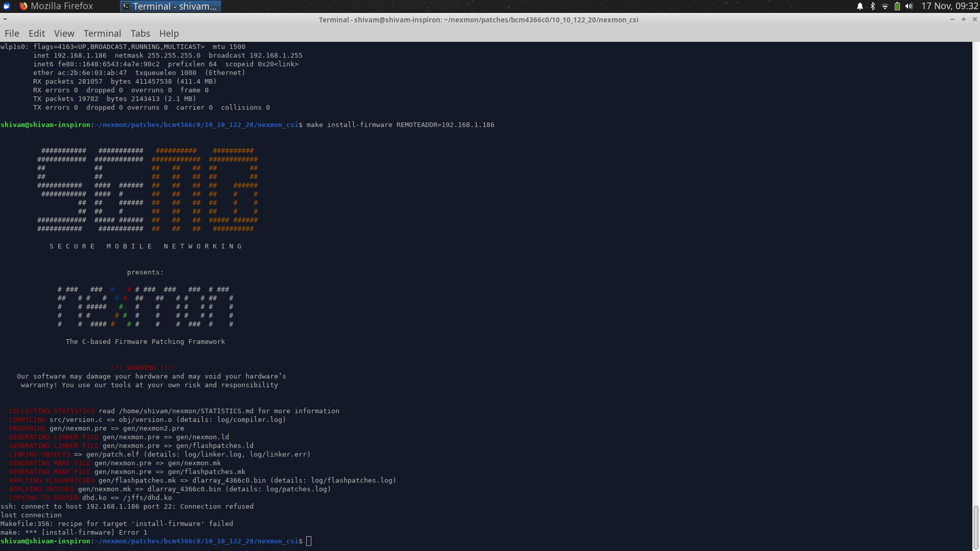Click the 'presents:' text
The image size is (980, 551).
(x=145, y=272)
